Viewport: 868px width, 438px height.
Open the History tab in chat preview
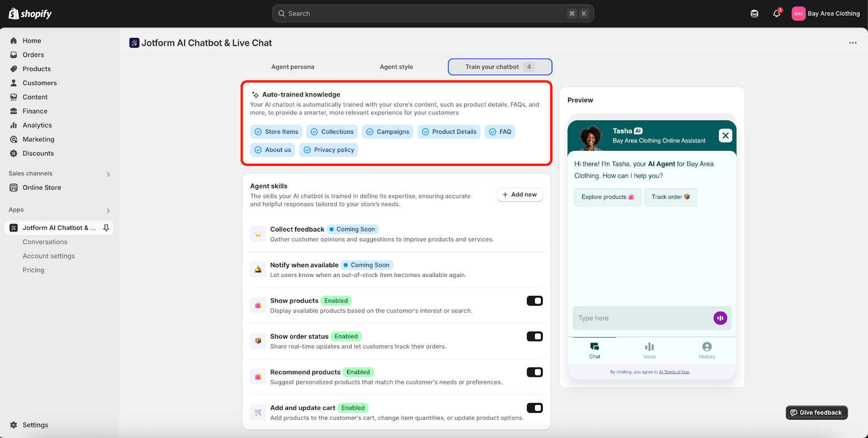coord(706,350)
